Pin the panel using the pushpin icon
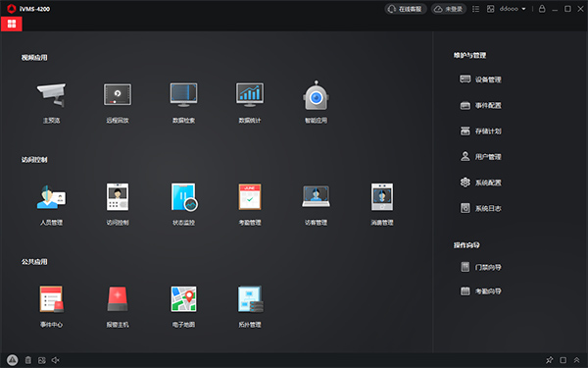Screen dimensions: 588x368 (x=550, y=360)
